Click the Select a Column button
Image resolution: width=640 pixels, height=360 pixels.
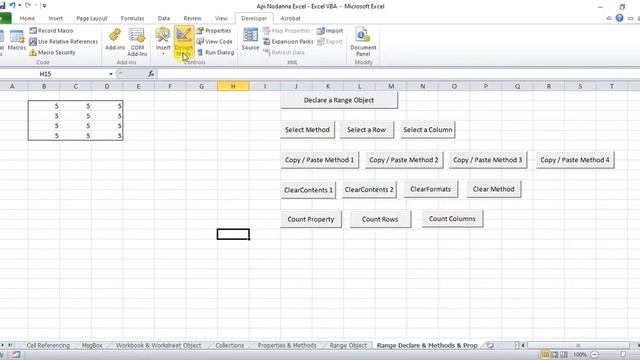(x=428, y=130)
